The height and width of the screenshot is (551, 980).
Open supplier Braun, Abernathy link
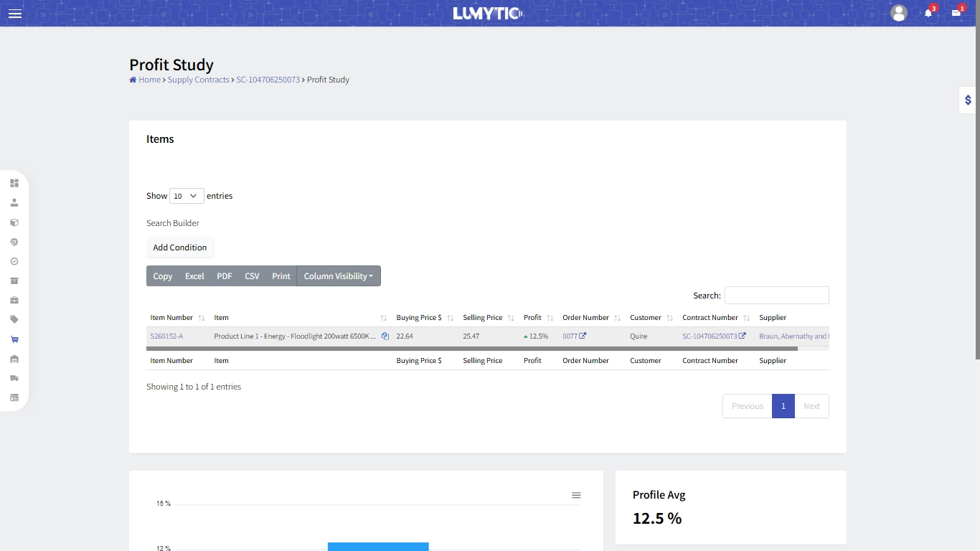794,336
